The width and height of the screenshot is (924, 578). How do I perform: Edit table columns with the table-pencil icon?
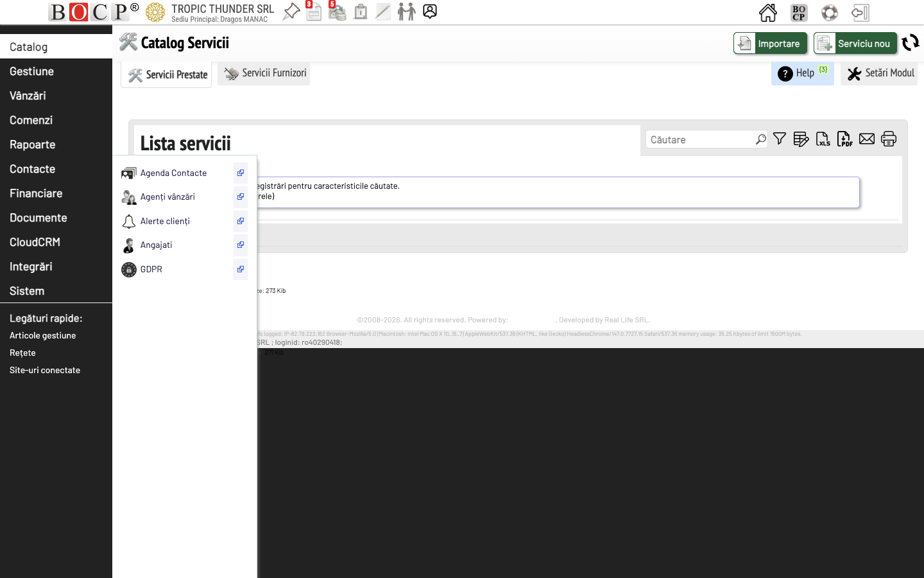tap(801, 139)
